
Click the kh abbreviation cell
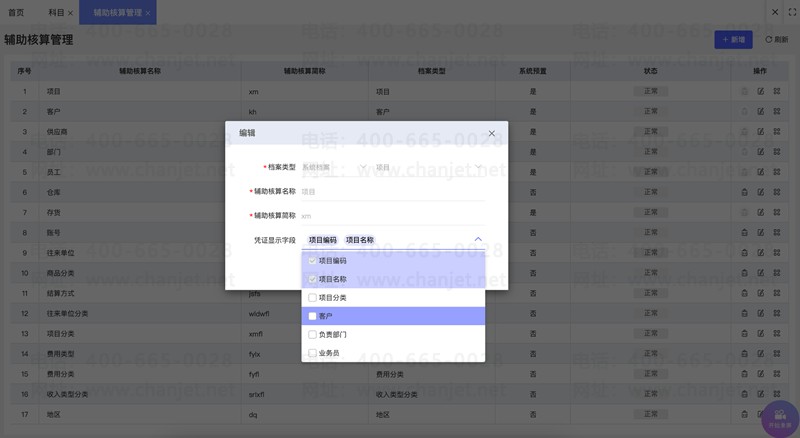click(x=253, y=112)
